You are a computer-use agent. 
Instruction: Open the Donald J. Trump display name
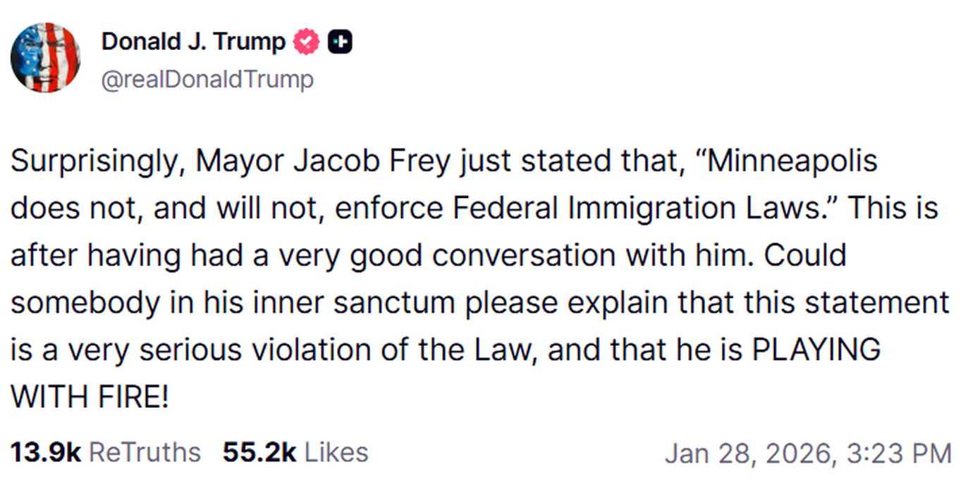pyautogui.click(x=193, y=42)
